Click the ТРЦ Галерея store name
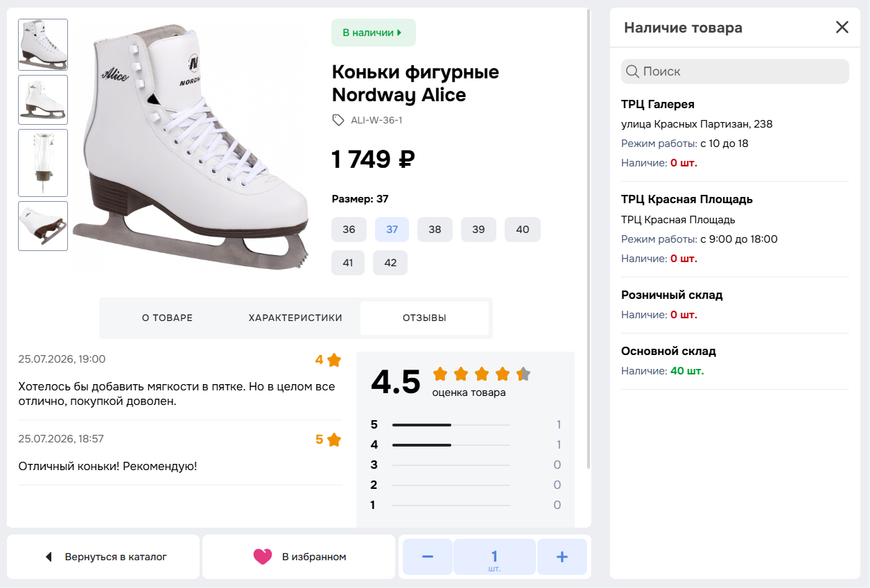 pos(658,104)
